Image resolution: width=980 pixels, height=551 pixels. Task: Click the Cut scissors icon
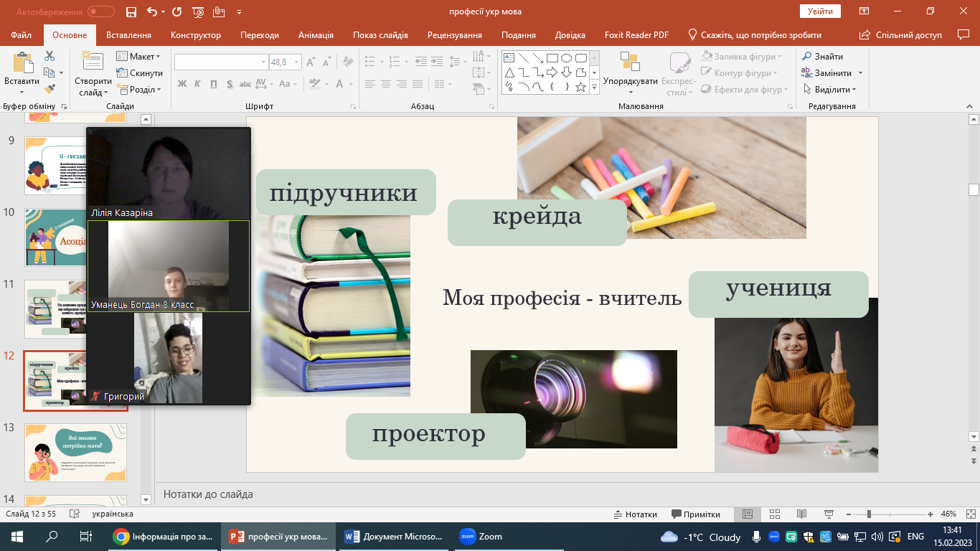click(50, 56)
